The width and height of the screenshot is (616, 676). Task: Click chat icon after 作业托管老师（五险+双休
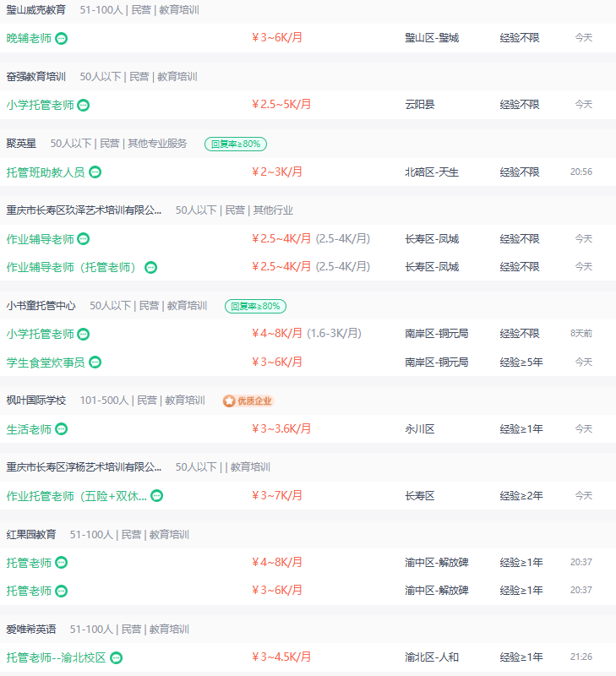(157, 496)
